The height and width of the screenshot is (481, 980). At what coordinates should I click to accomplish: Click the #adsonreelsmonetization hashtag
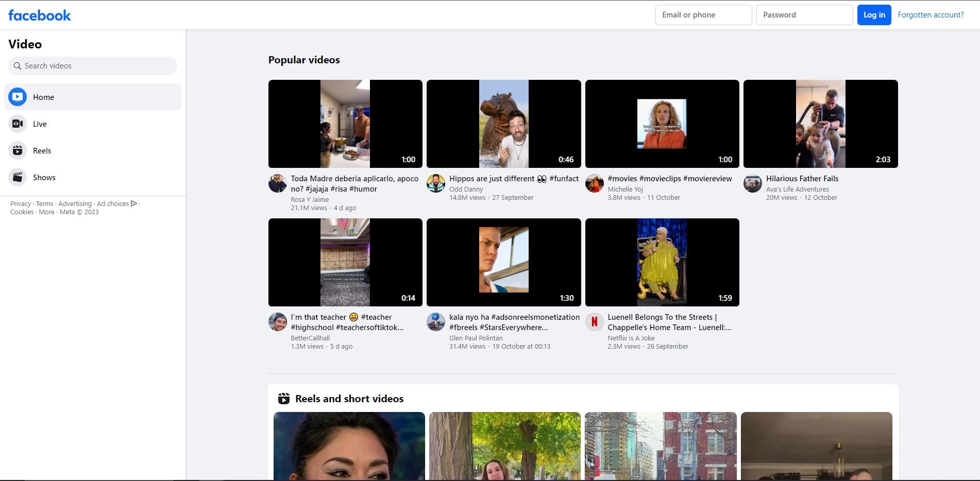(535, 317)
